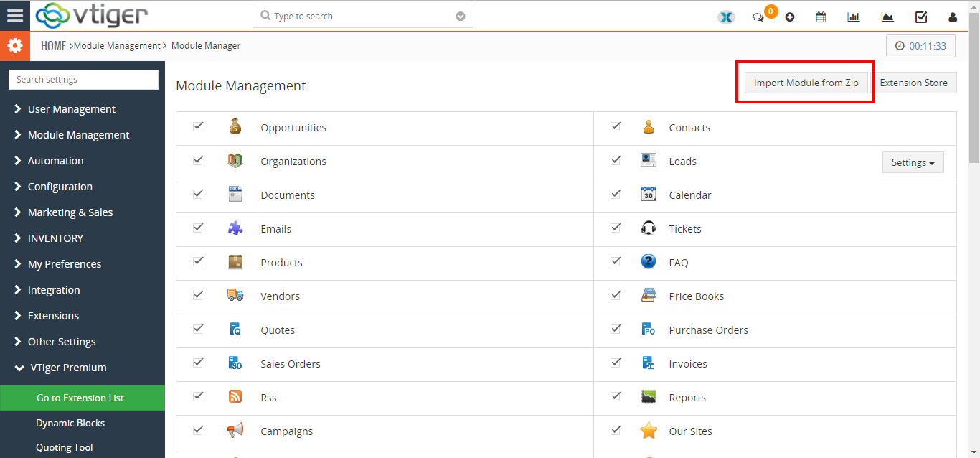
Task: Select Go to Extension List item
Action: (x=83, y=398)
